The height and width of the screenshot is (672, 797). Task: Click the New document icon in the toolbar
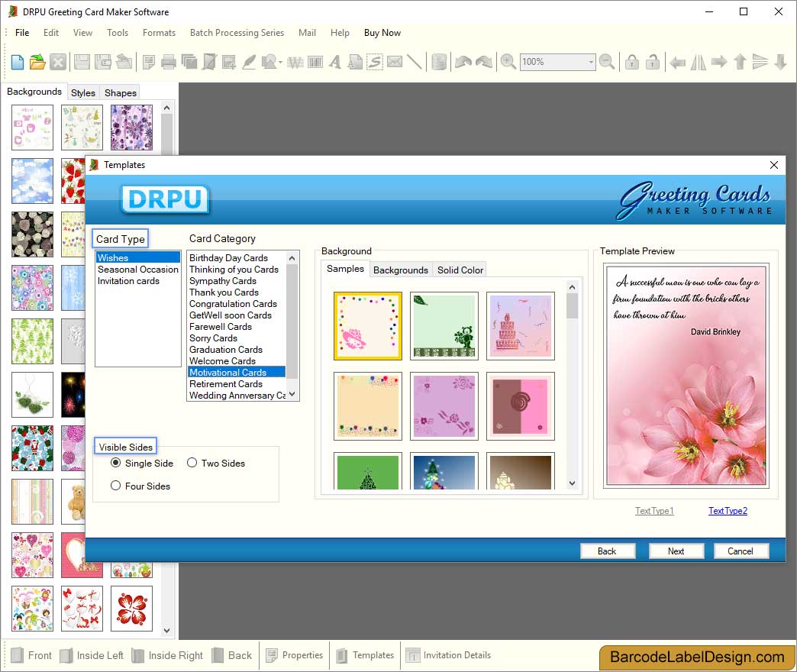pos(18,62)
